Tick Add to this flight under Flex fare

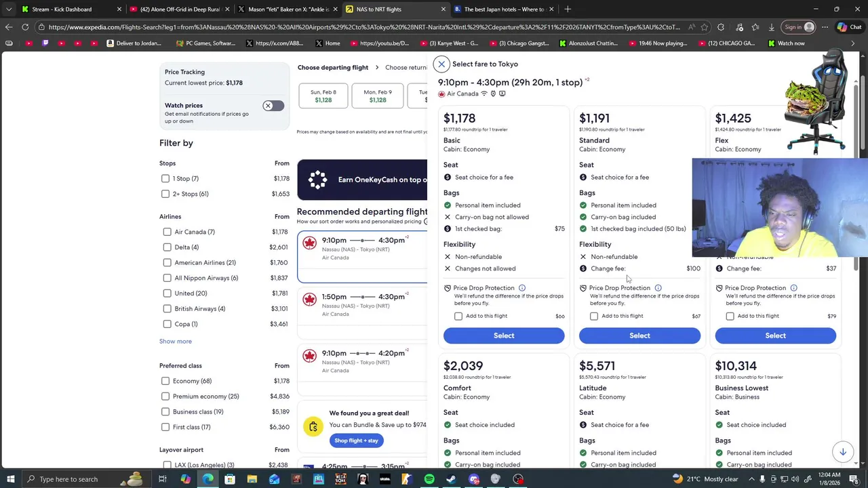(730, 316)
